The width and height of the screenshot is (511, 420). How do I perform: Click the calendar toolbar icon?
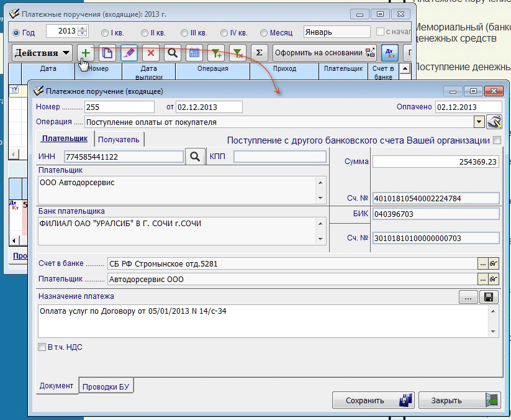pyautogui.click(x=194, y=53)
